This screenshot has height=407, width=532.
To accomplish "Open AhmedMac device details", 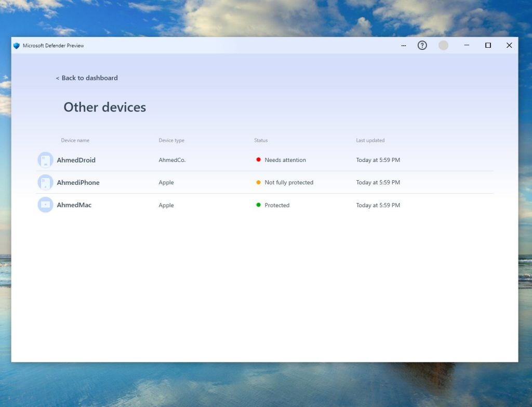I will (x=74, y=205).
